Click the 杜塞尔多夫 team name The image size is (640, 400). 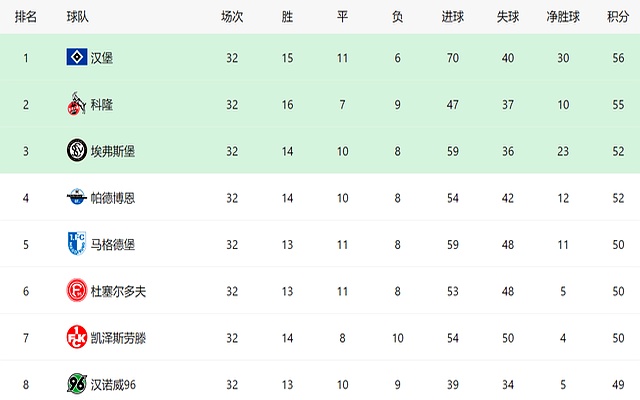(118, 291)
